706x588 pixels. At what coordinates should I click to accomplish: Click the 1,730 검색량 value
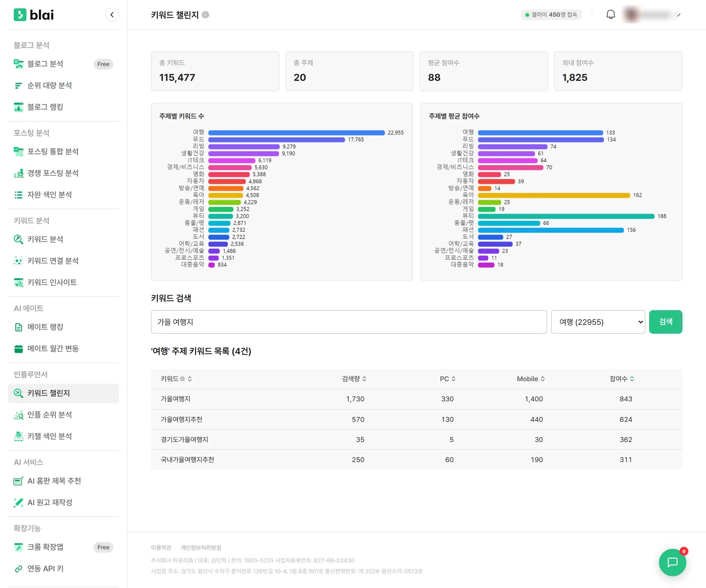(355, 399)
